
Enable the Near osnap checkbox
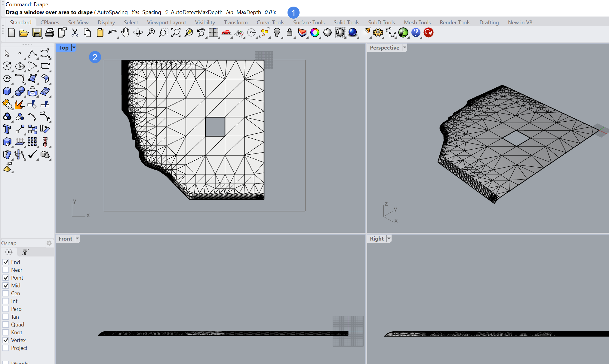click(6, 270)
